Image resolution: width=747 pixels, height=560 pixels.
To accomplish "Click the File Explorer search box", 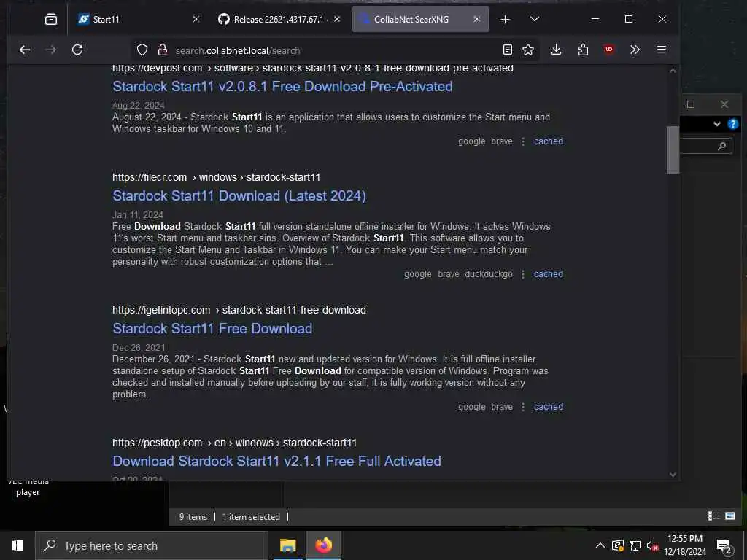I will (706, 146).
